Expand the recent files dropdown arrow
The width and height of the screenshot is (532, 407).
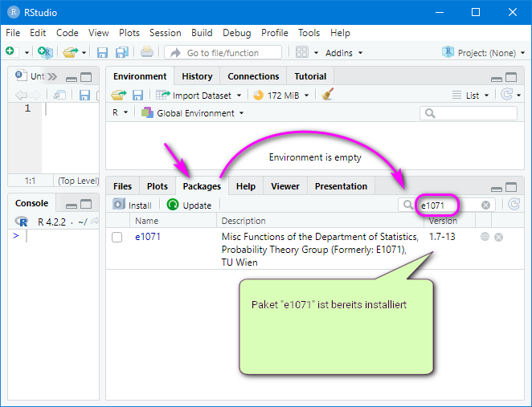[84, 53]
